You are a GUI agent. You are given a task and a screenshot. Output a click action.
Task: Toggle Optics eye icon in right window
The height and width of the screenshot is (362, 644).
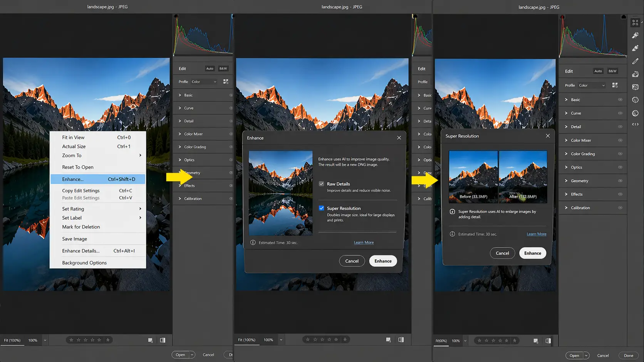[x=620, y=167]
